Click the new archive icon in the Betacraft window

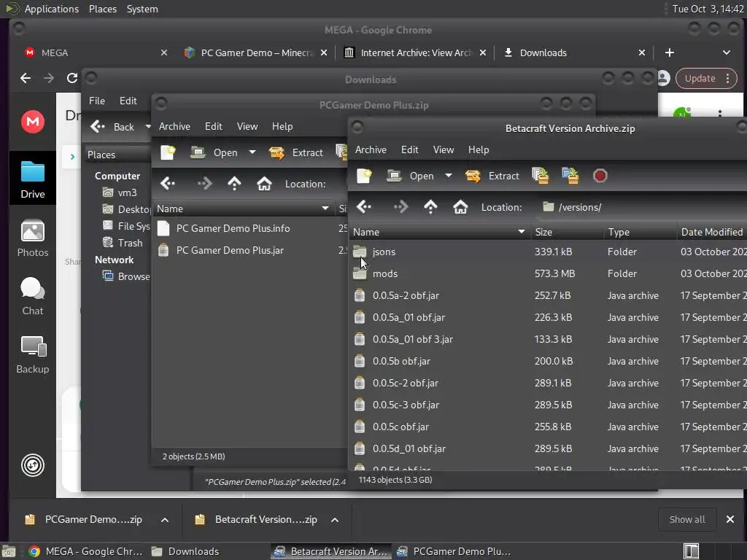tap(364, 176)
